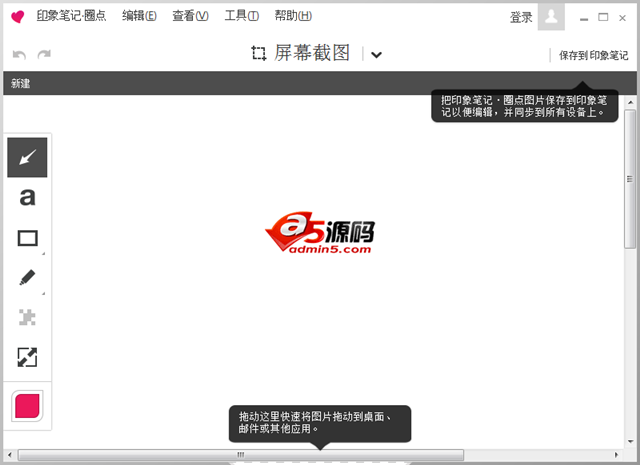This screenshot has width=640, height=465.
Task: Click the Redo arrow
Action: pyautogui.click(x=44, y=54)
